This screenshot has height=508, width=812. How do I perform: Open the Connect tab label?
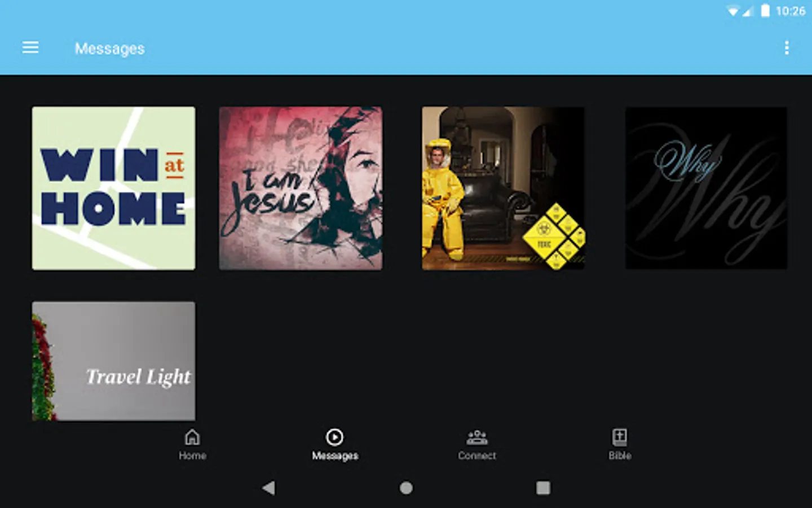pos(477,456)
